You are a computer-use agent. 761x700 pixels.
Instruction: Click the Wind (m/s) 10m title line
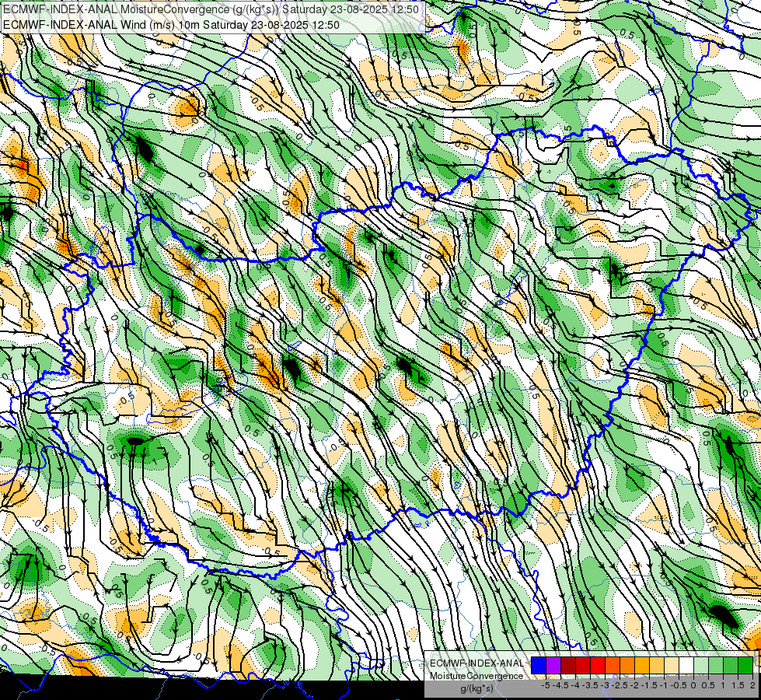pyautogui.click(x=171, y=25)
